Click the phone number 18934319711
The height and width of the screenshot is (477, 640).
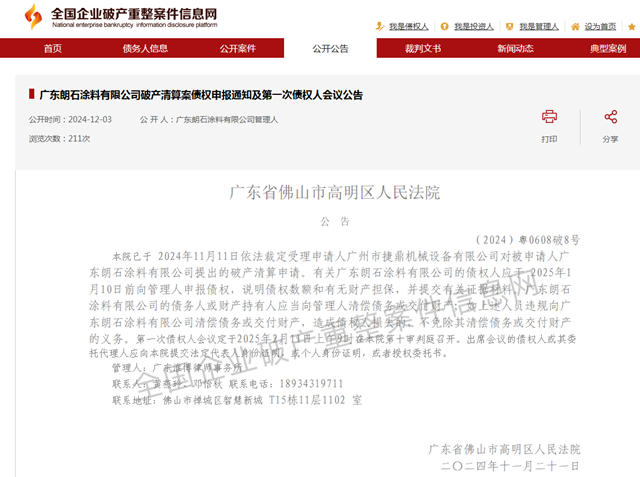click(311, 384)
